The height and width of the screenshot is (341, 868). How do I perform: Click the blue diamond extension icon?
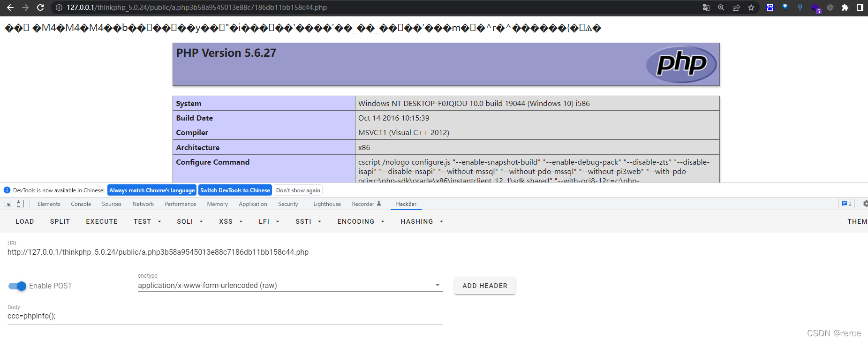click(785, 8)
